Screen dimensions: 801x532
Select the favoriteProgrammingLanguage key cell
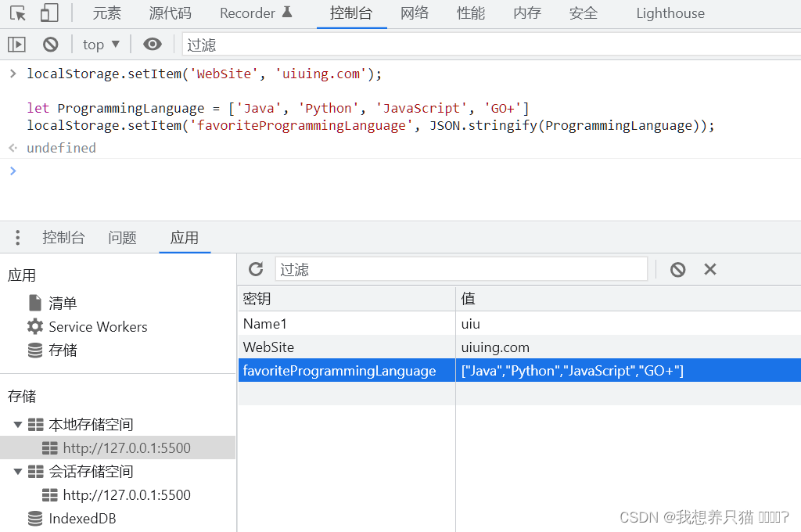347,371
